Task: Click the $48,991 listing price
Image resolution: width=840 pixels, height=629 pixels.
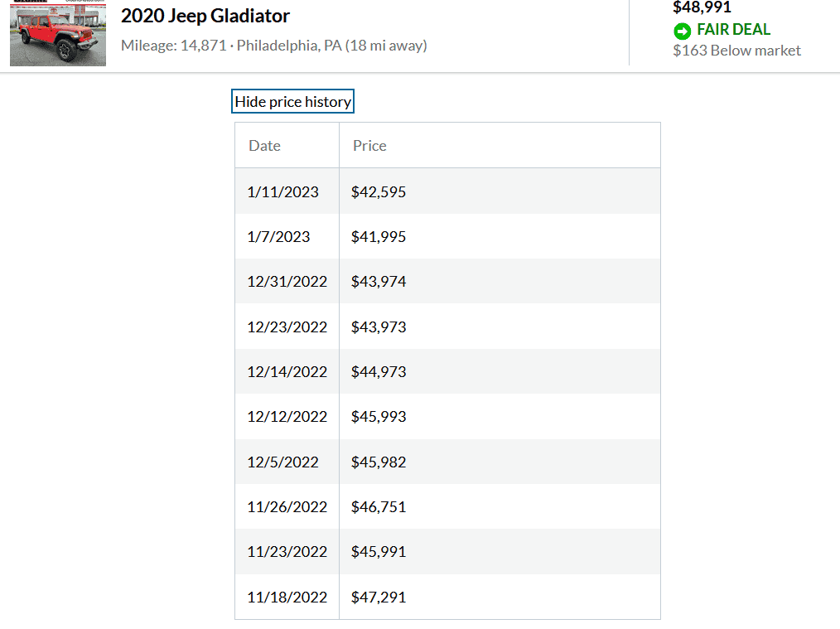Action: point(702,7)
